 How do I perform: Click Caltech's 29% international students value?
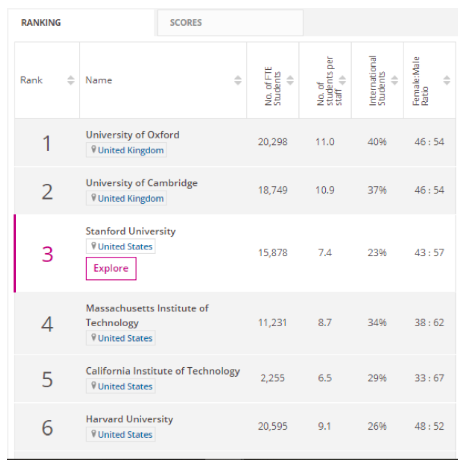coord(377,378)
